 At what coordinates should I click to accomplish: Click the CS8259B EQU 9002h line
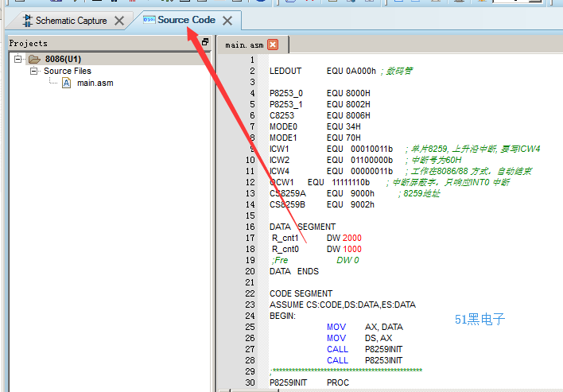point(322,204)
